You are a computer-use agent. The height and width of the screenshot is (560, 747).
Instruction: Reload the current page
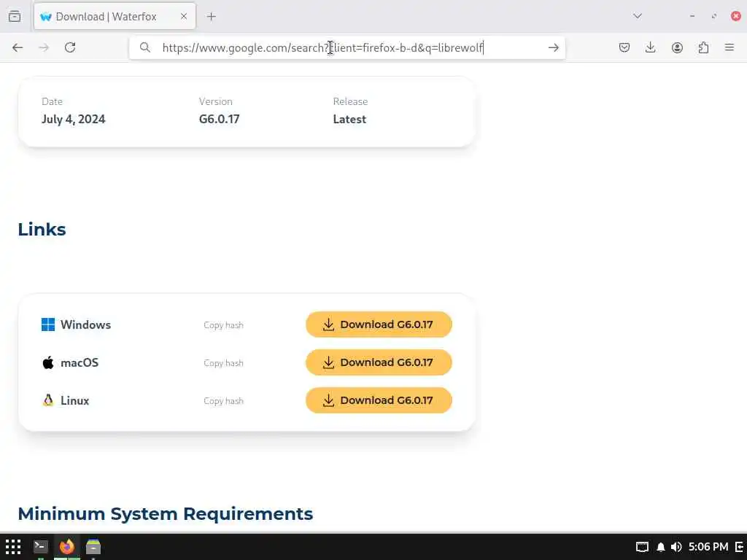click(x=70, y=47)
